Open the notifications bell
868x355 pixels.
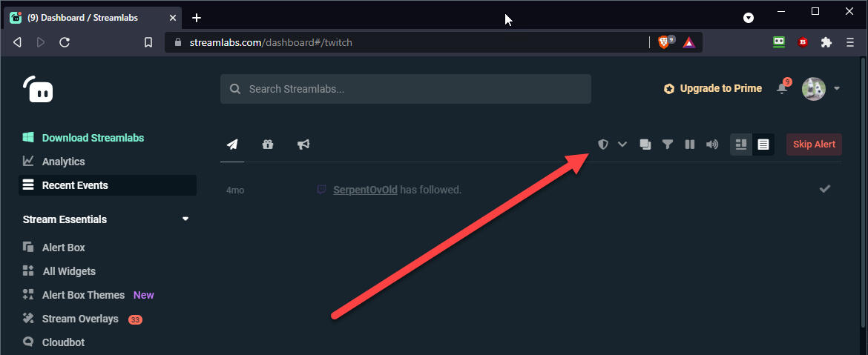(782, 88)
